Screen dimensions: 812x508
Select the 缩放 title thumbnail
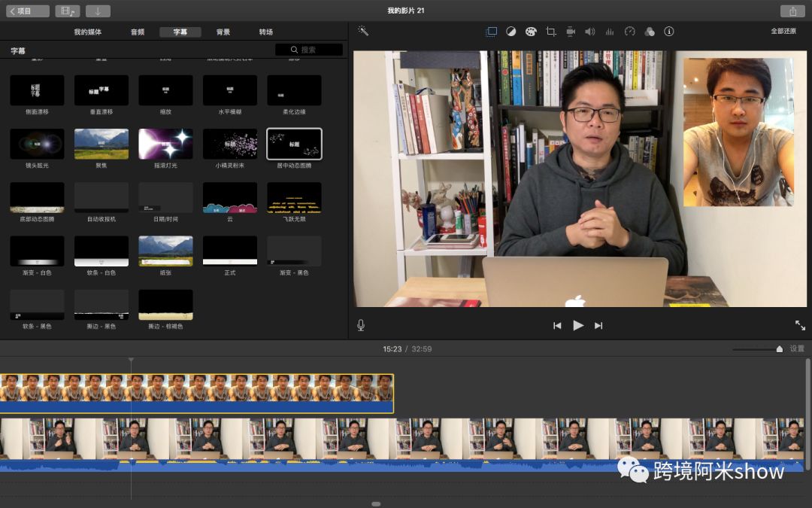pos(165,90)
